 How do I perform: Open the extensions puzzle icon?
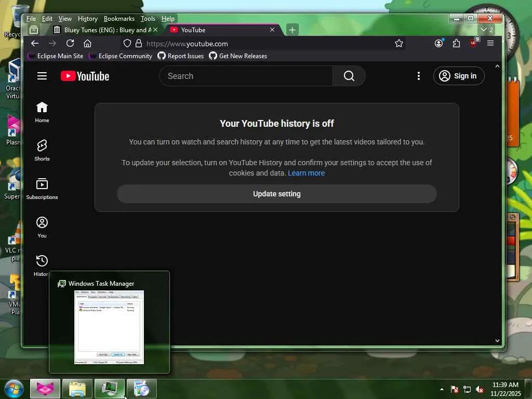[456, 43]
